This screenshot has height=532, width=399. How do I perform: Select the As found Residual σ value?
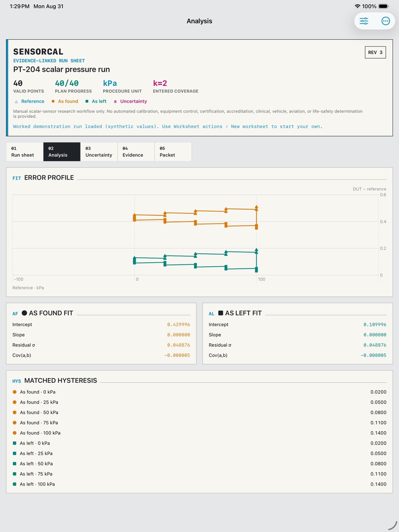178,345
